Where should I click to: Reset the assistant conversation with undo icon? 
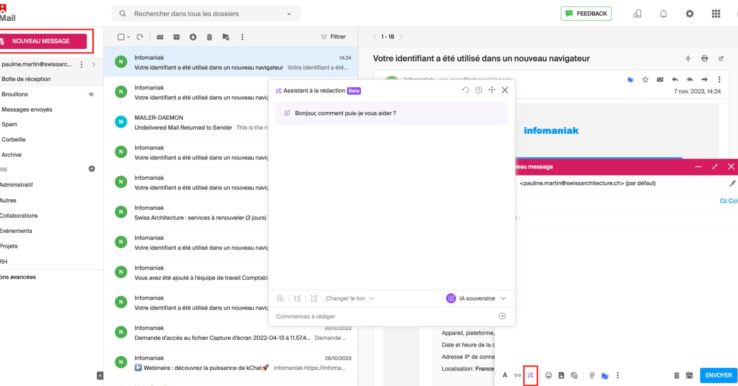coord(465,90)
